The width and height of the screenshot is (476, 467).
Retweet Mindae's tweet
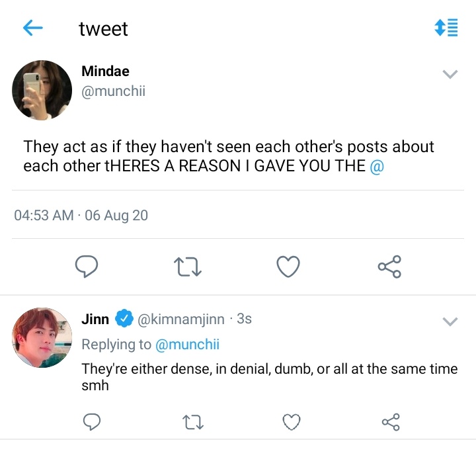tap(188, 267)
